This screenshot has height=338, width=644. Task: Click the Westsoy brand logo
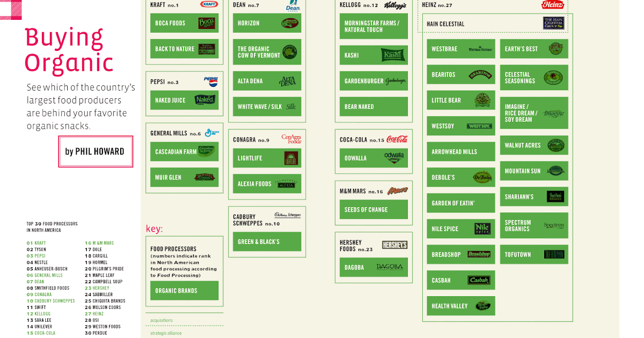coord(479,126)
